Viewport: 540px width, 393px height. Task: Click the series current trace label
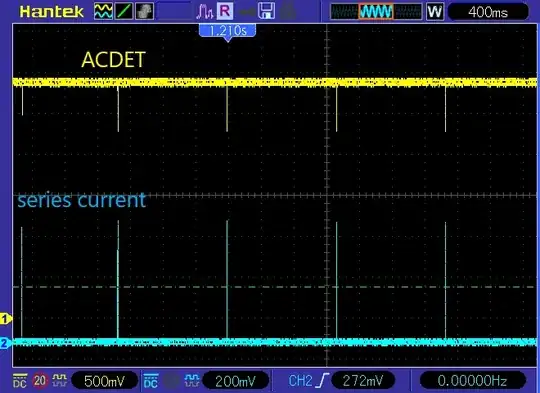click(82, 200)
